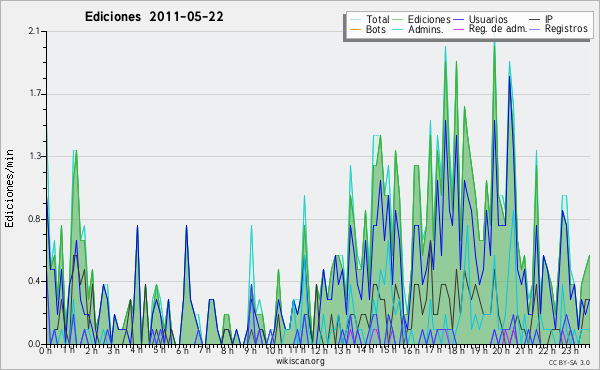This screenshot has height=370, width=600.
Task: Click the Reg. de adm. magenta line
Action: point(458,29)
